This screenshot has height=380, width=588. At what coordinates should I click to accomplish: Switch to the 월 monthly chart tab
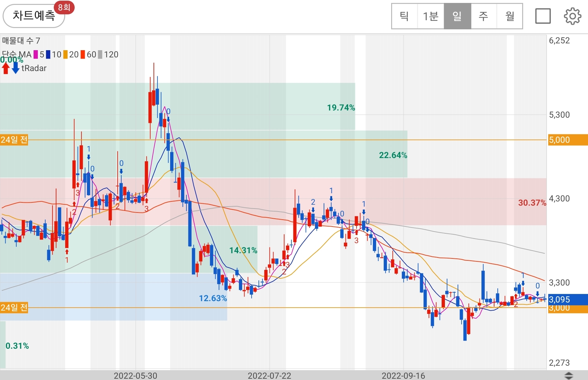509,16
